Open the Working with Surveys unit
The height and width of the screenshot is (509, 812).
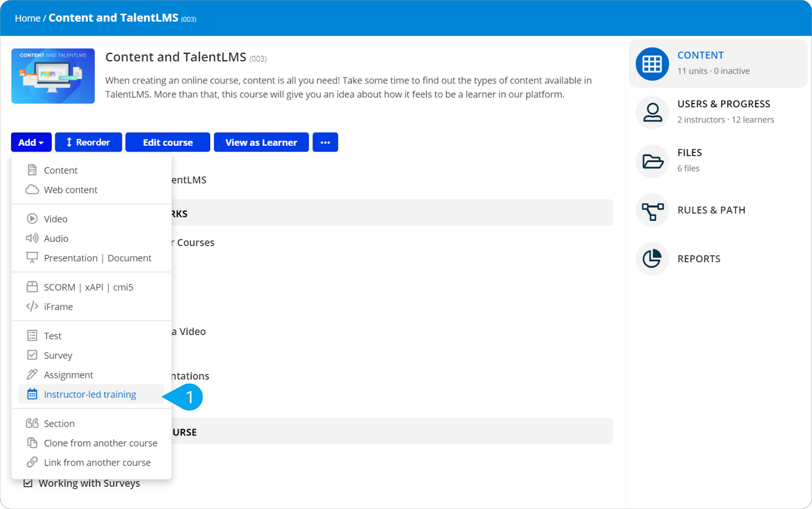[89, 483]
